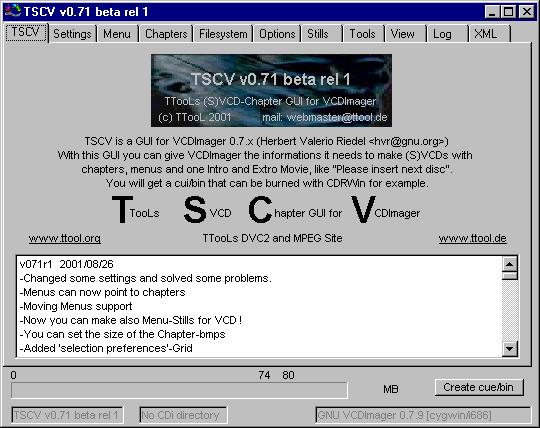Open the Stills tab

[x=322, y=34]
